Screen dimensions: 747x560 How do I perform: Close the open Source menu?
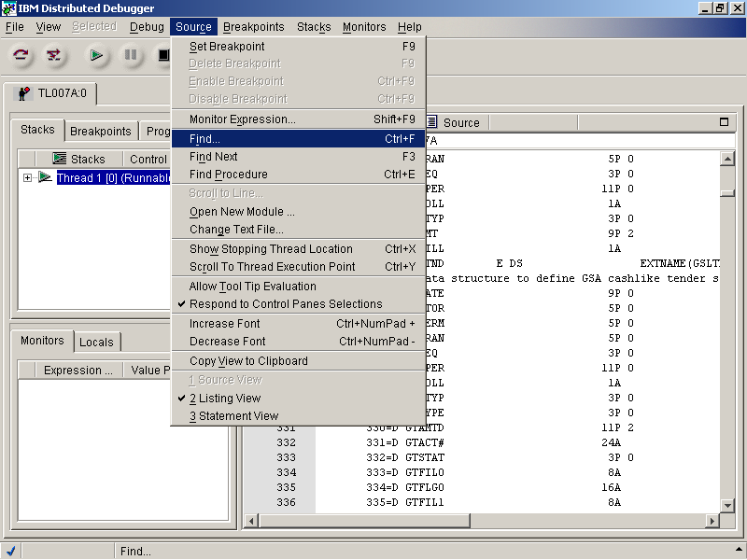(193, 27)
